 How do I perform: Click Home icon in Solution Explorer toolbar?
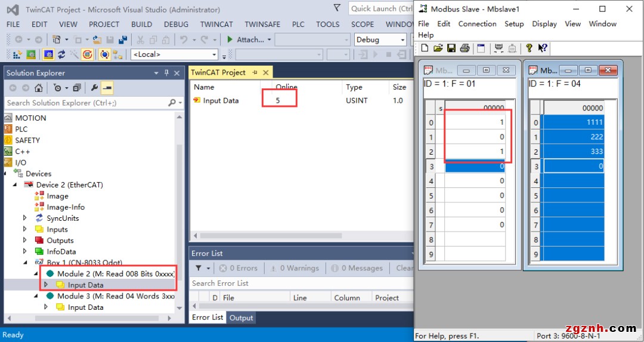39,88
